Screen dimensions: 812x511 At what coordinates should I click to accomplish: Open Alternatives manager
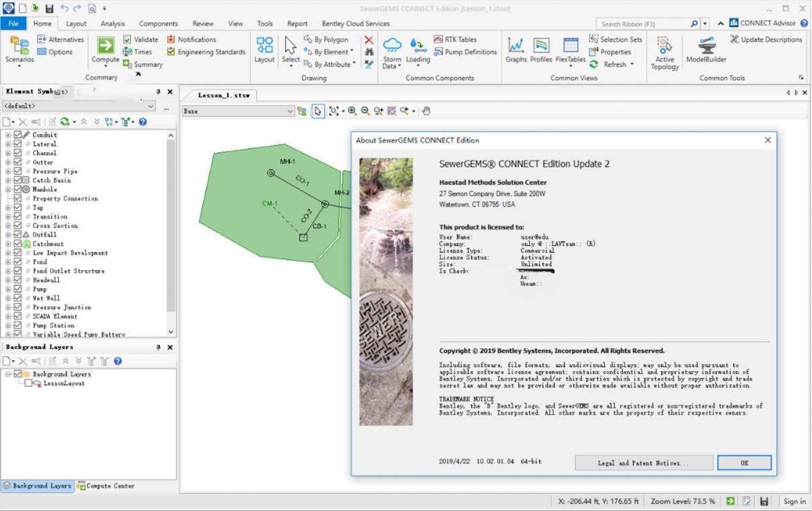(x=61, y=39)
